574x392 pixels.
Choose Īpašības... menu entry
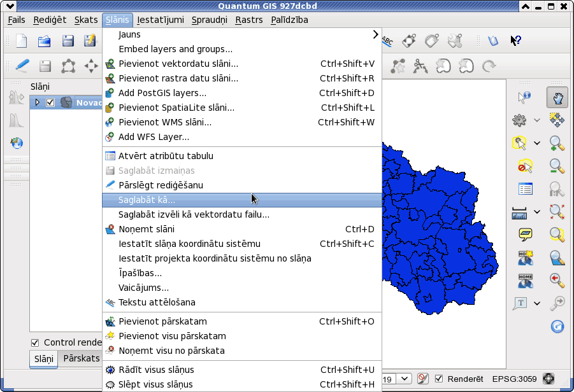(242, 273)
